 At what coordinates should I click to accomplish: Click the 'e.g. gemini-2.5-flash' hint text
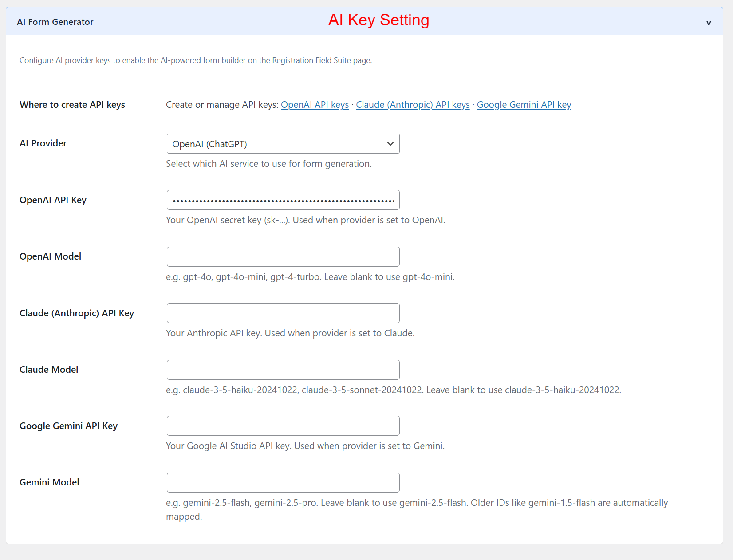pyautogui.click(x=417, y=509)
